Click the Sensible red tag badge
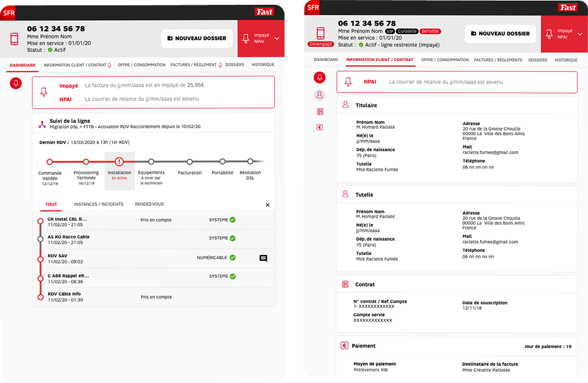Screen dimensions: 588x383 (430, 31)
